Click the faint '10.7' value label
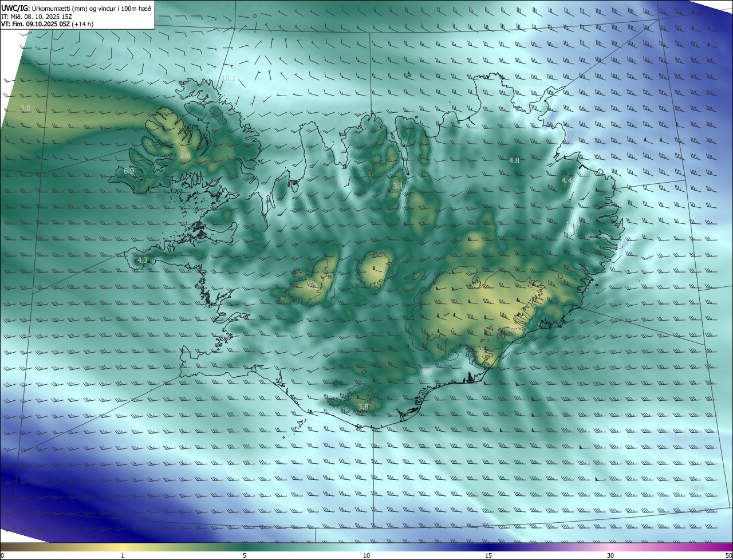The width and height of the screenshot is (733, 560). [x=680, y=439]
